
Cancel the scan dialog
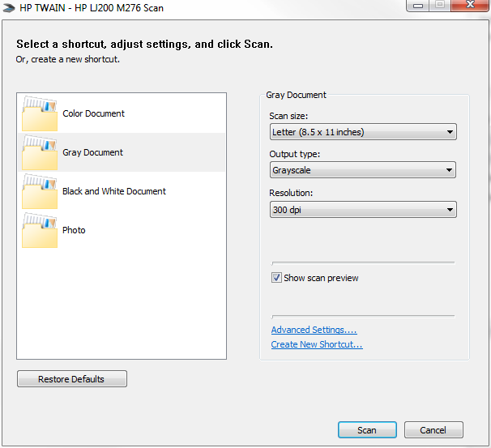433,430
